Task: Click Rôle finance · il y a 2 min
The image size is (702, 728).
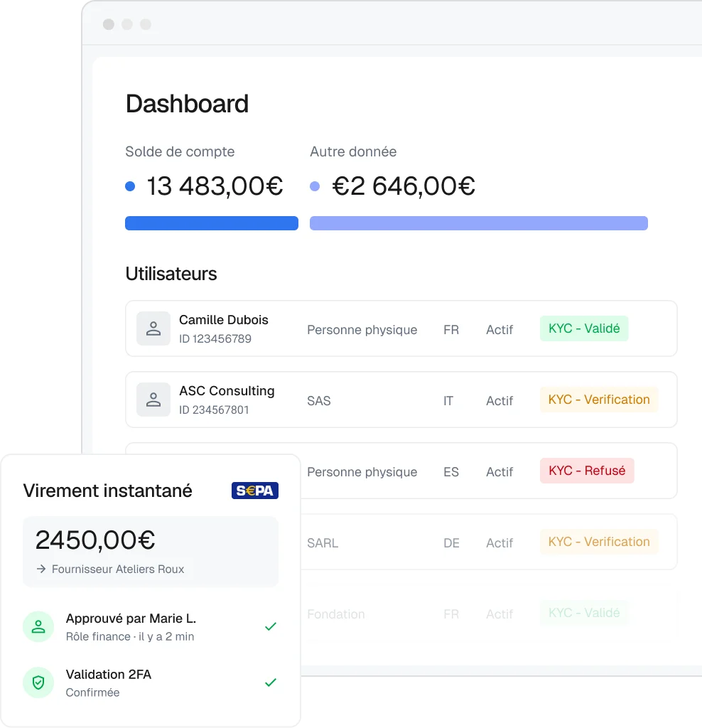Action: [x=130, y=636]
